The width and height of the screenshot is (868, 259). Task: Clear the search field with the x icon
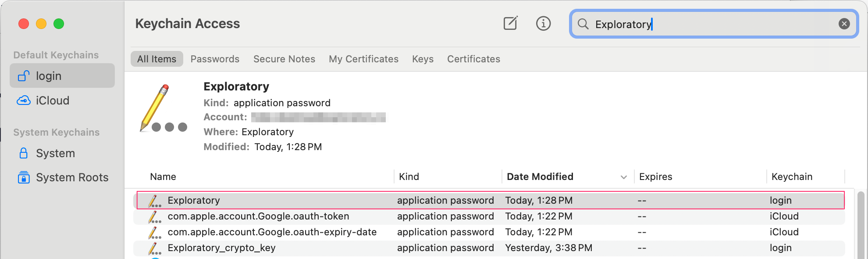click(x=844, y=24)
